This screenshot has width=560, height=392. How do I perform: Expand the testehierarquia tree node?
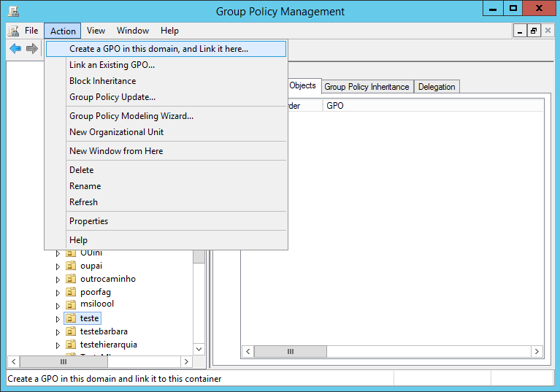[x=58, y=345]
